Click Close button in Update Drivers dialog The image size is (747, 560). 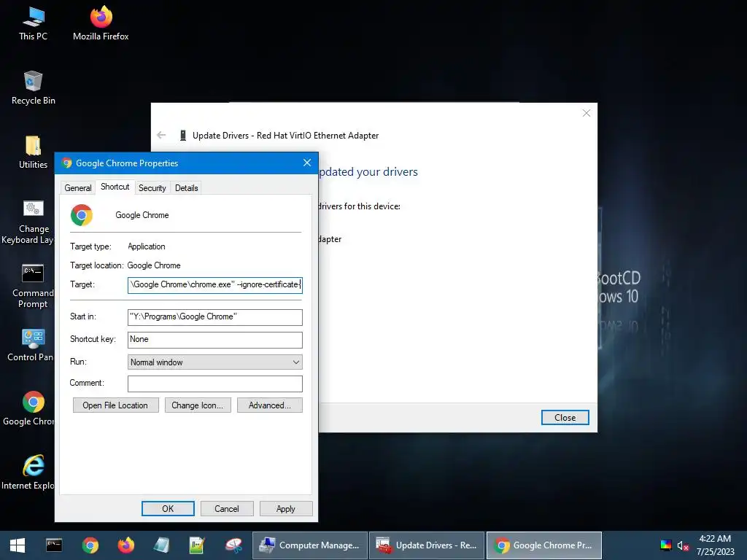(565, 418)
